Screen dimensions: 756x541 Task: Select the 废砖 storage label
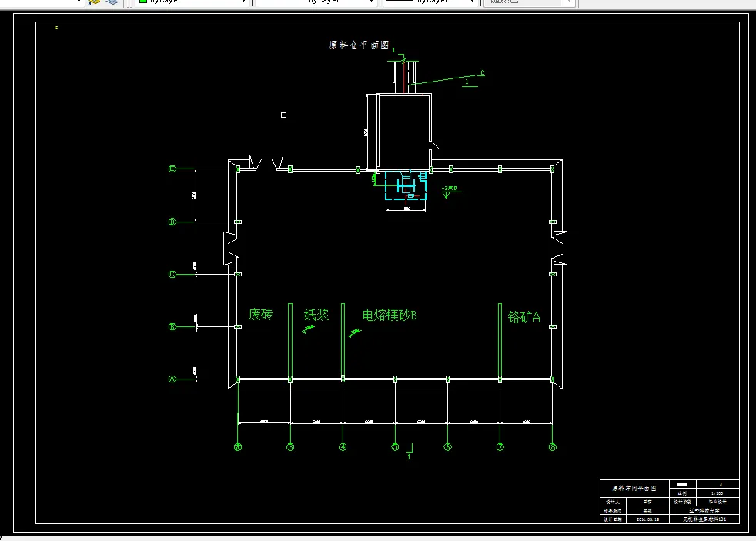click(261, 315)
